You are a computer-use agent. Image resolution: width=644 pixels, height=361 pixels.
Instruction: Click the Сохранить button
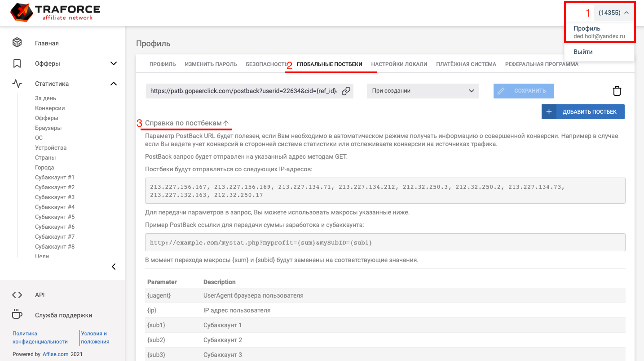click(x=524, y=91)
